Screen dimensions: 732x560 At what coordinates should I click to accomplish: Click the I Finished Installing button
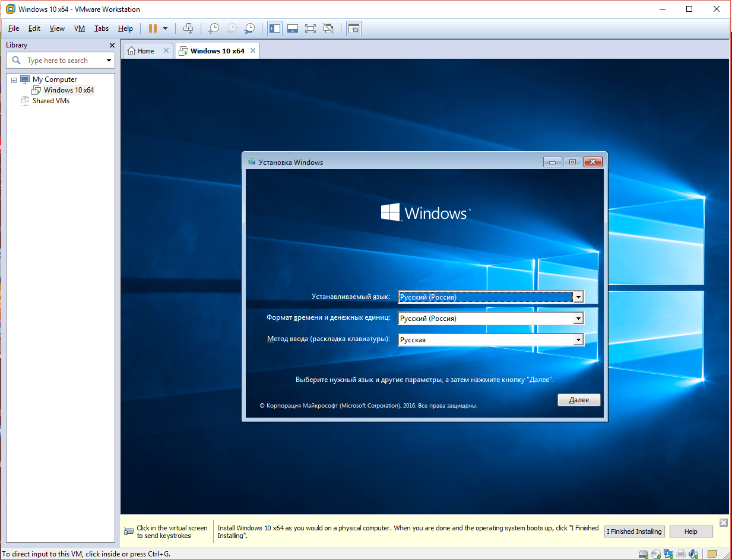coord(634,532)
